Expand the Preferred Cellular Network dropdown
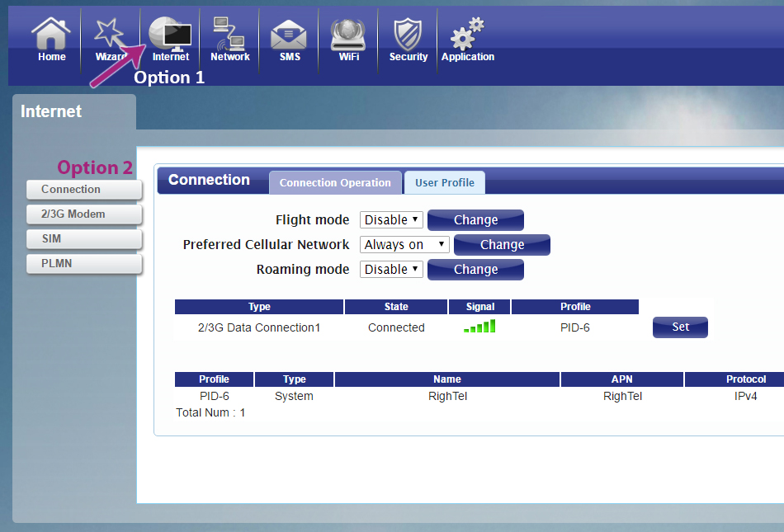Viewport: 784px width, 532px height. pyautogui.click(x=405, y=245)
